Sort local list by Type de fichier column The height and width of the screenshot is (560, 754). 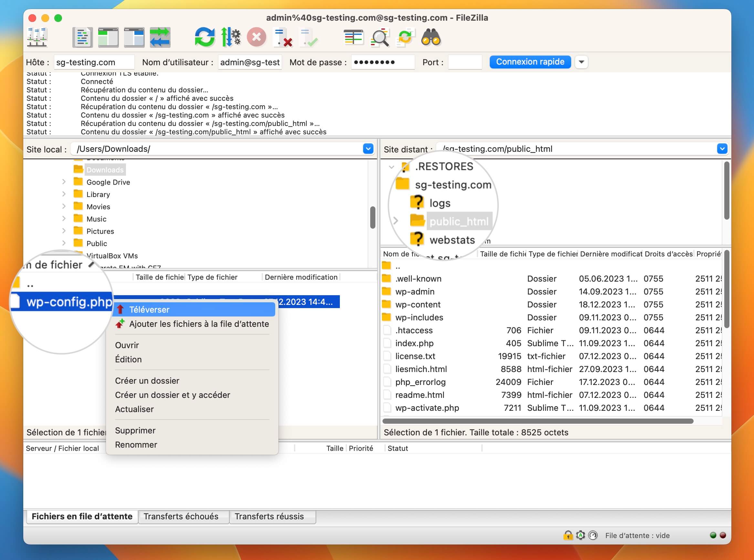(x=224, y=277)
